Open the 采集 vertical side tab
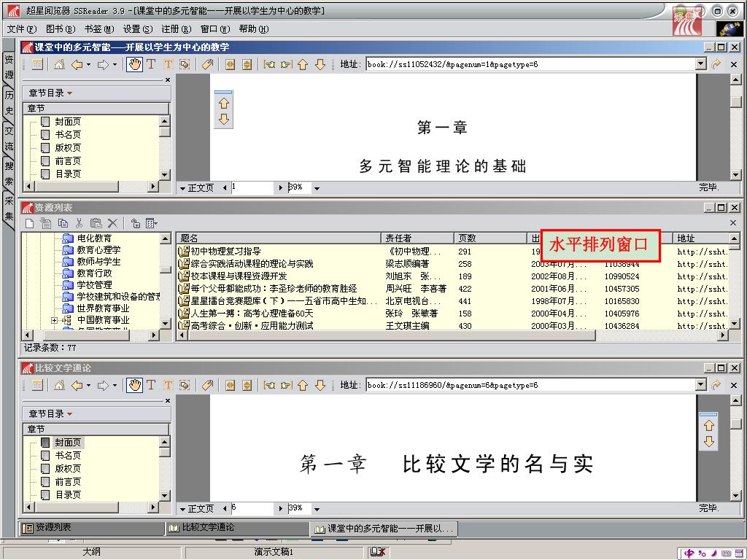 9,208
